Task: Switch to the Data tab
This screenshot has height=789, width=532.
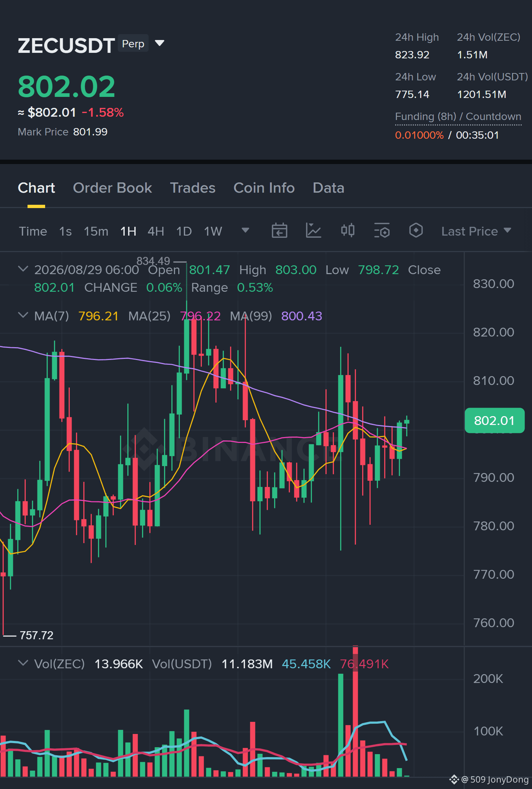Action: point(328,188)
